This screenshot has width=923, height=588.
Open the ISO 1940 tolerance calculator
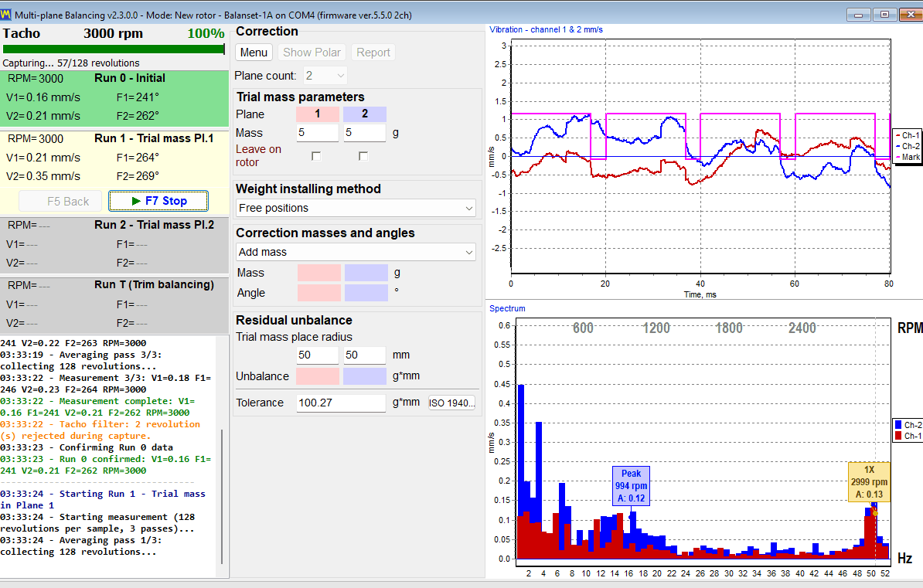[x=451, y=403]
